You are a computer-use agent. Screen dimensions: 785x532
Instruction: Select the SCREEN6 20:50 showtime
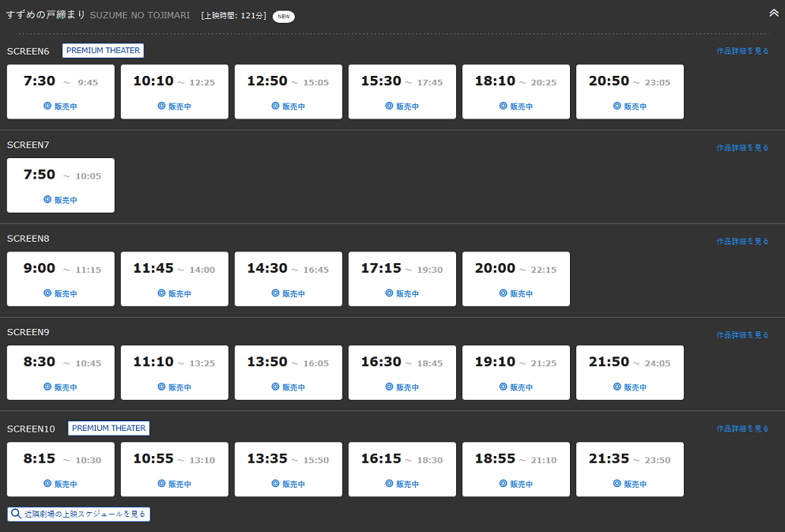click(630, 92)
